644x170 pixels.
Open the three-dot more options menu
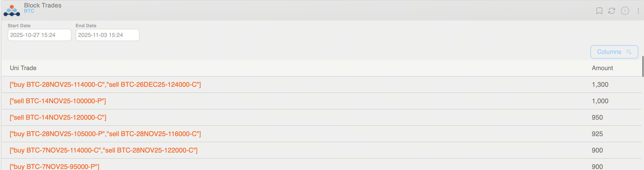pos(638,11)
